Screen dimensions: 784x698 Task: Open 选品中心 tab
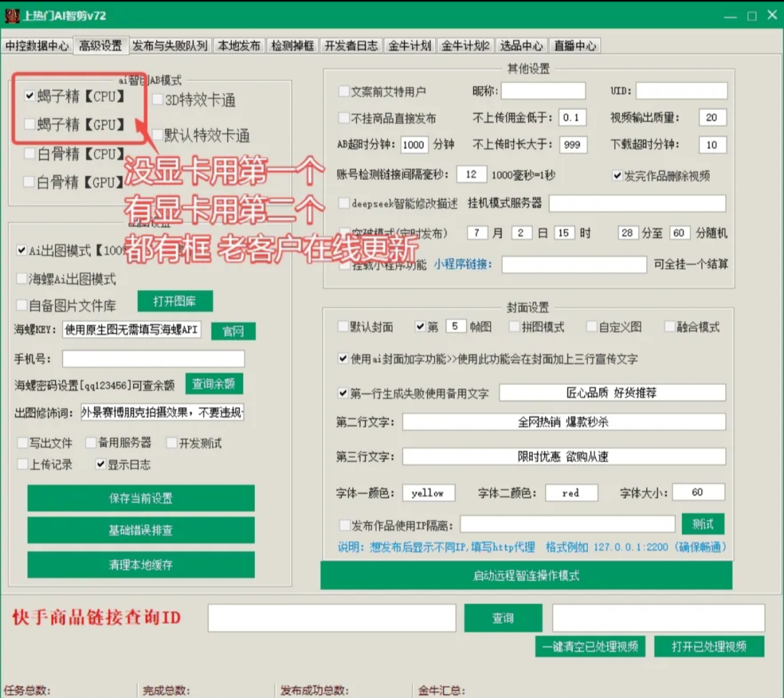tap(521, 46)
